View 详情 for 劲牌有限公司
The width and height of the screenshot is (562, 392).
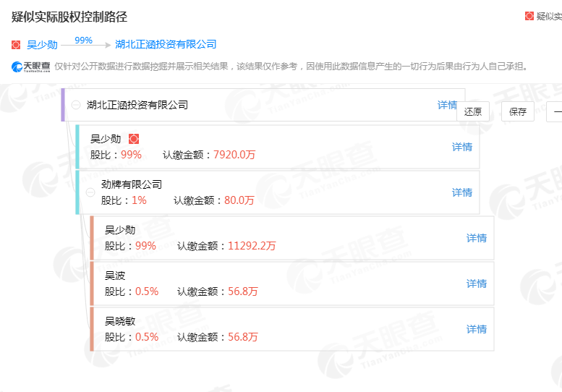point(461,192)
